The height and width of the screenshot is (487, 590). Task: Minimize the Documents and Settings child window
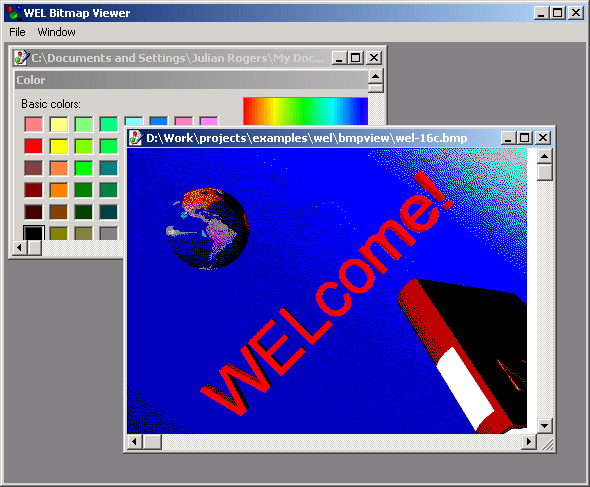[339, 58]
